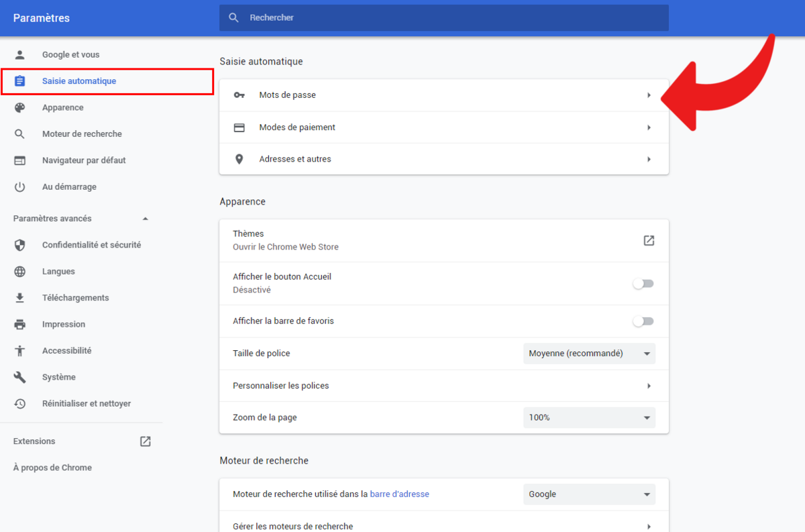Expand Adresses et autres with its arrow
The height and width of the screenshot is (532, 805).
coord(649,160)
